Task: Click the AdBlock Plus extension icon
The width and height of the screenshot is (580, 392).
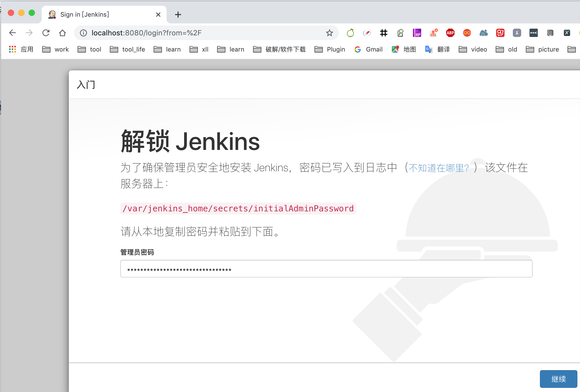Action: [450, 33]
